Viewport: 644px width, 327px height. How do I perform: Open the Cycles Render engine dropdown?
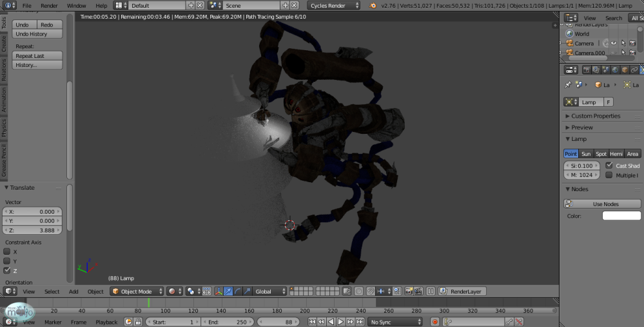pos(333,5)
